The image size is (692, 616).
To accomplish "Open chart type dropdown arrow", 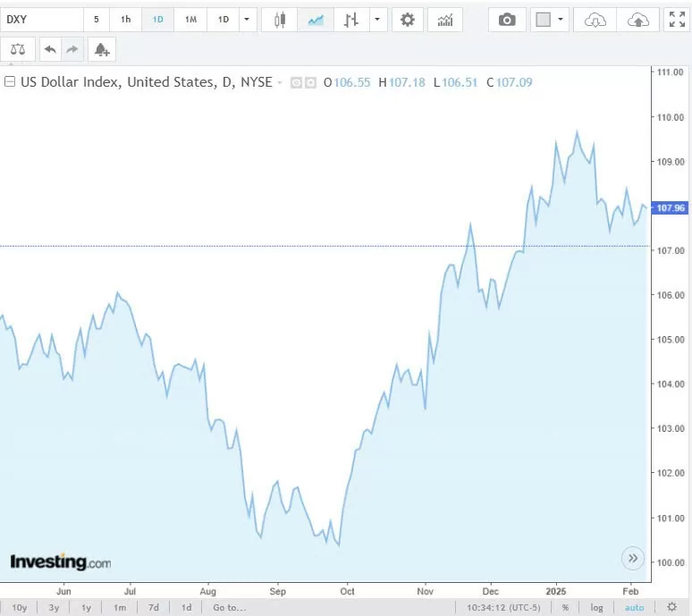I will [378, 20].
